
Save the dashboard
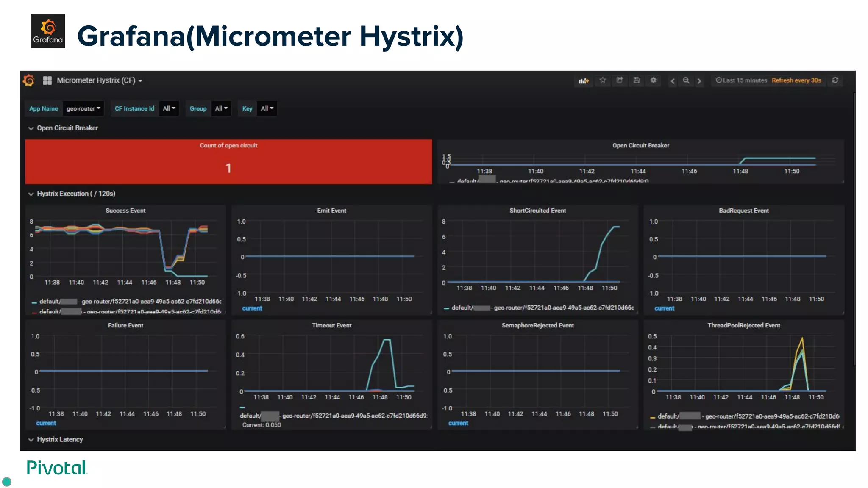[637, 80]
